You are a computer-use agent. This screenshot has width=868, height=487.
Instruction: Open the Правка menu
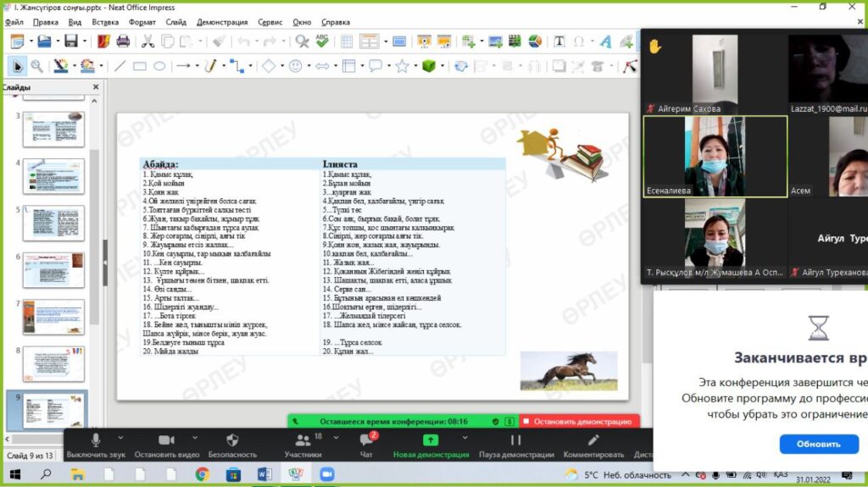tap(46, 22)
